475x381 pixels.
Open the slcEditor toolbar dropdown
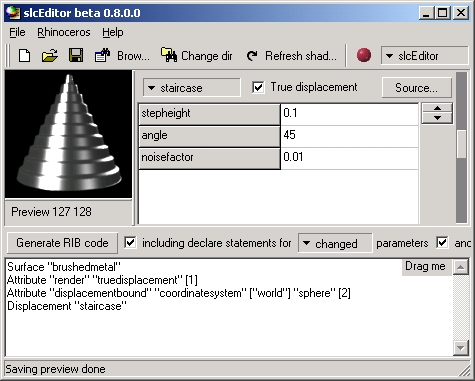[x=425, y=56]
